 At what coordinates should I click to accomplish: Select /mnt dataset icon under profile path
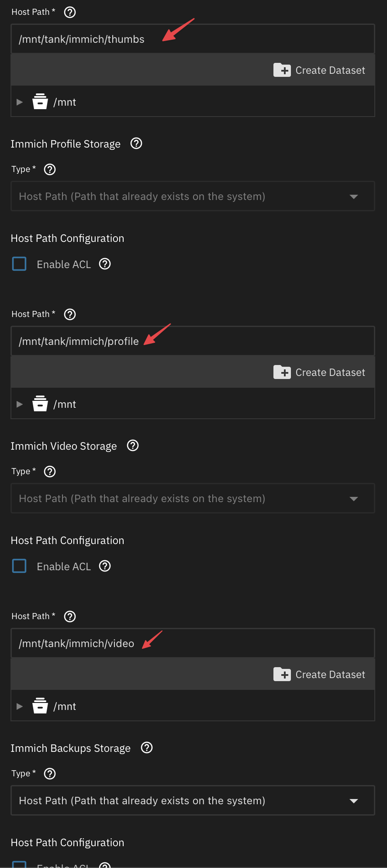coord(40,404)
